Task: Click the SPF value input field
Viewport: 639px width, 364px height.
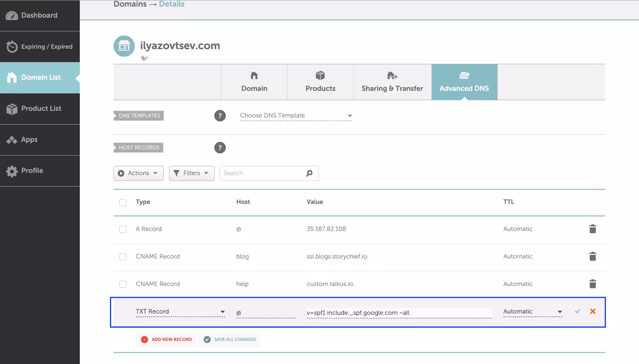Action: pos(399,313)
